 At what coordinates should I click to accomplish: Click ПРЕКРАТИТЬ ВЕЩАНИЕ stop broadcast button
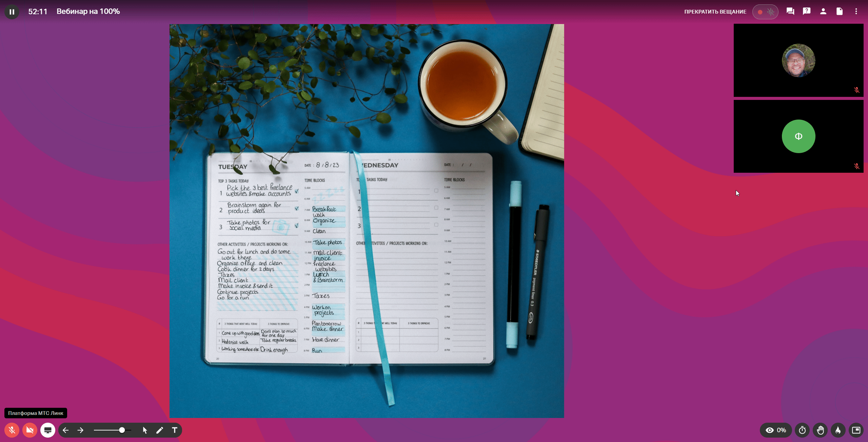(714, 11)
